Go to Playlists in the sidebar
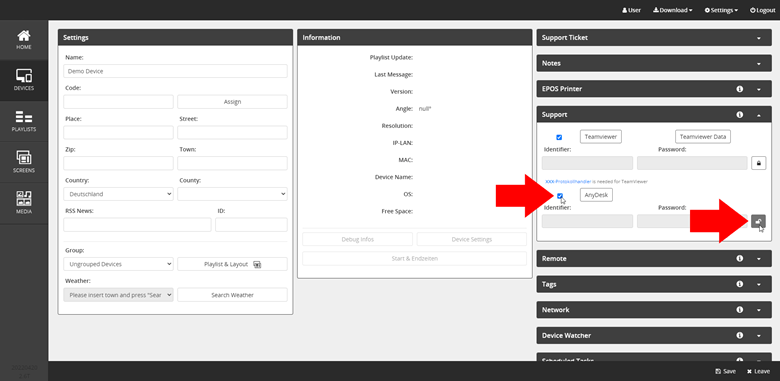The image size is (780, 381). pos(24,122)
